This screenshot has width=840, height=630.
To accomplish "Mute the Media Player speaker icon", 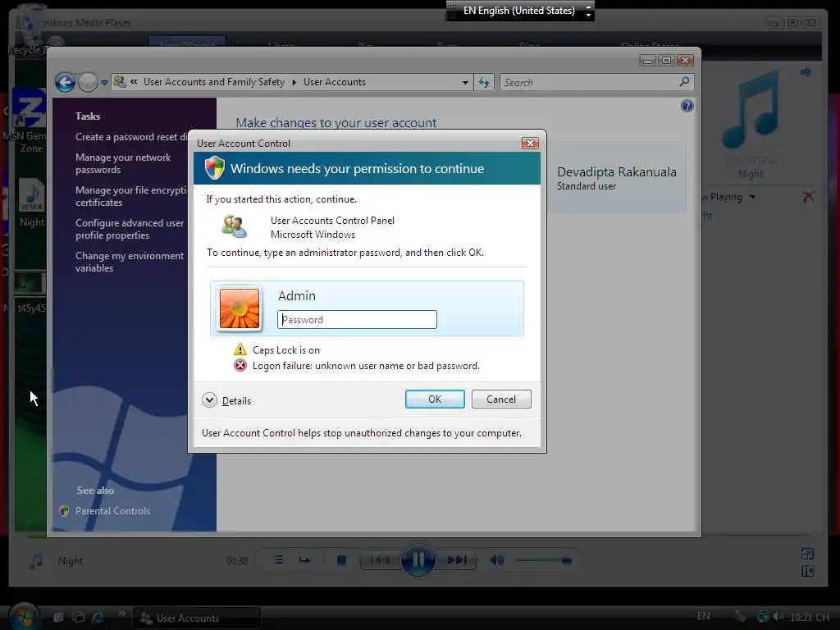I will pos(496,560).
